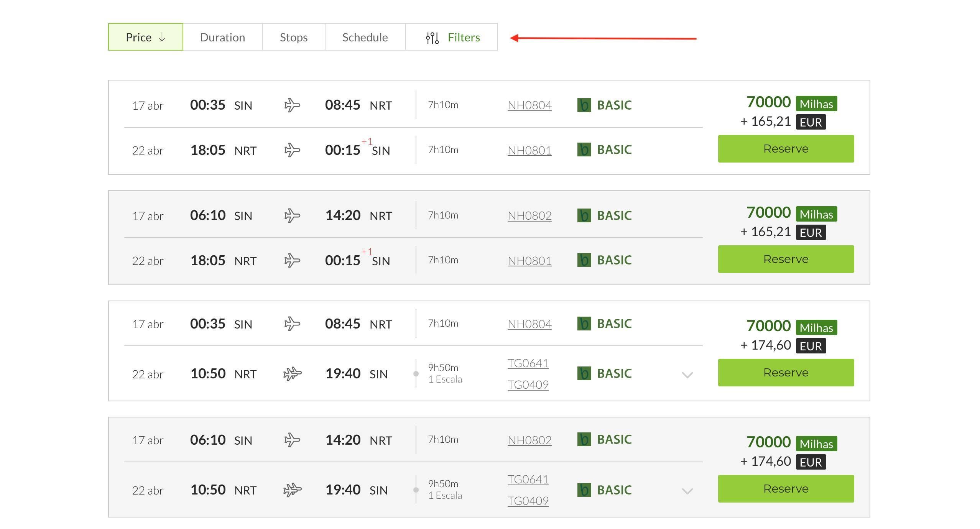Click the Milhas badge on the second result
Image resolution: width=980 pixels, height=529 pixels.
click(816, 214)
